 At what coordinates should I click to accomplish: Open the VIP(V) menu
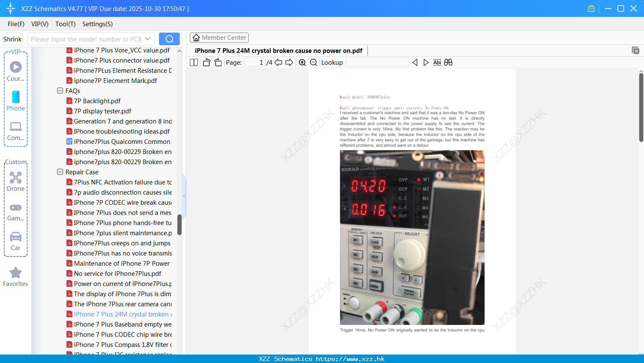pos(40,24)
